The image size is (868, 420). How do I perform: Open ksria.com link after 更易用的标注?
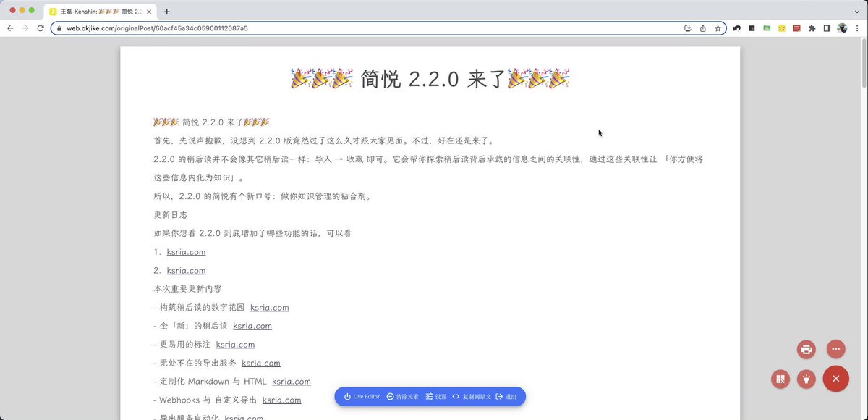coord(235,345)
